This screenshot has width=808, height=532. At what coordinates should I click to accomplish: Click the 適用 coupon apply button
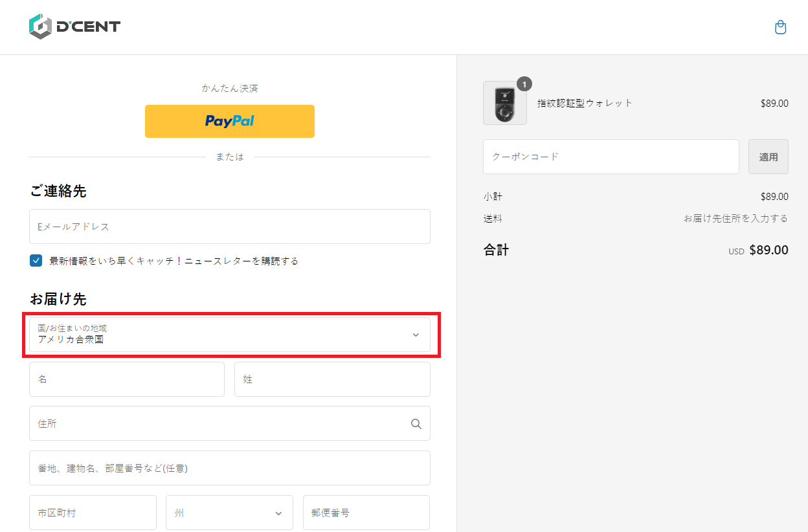(769, 157)
